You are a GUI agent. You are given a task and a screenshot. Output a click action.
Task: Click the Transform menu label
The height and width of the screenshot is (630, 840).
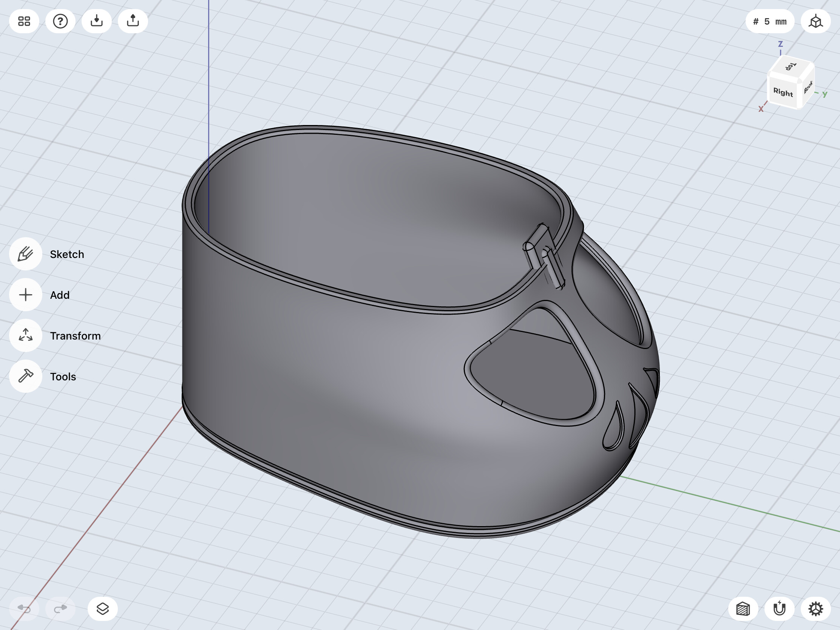click(x=75, y=336)
